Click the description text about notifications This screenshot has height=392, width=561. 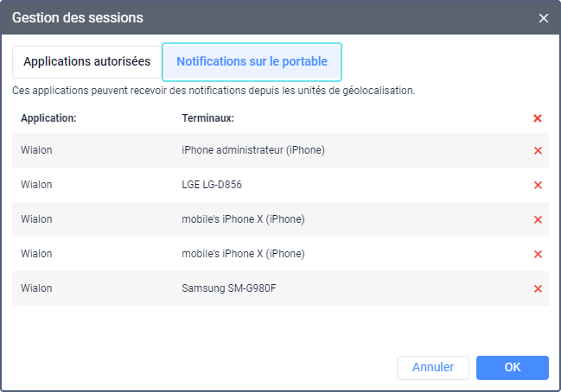214,90
